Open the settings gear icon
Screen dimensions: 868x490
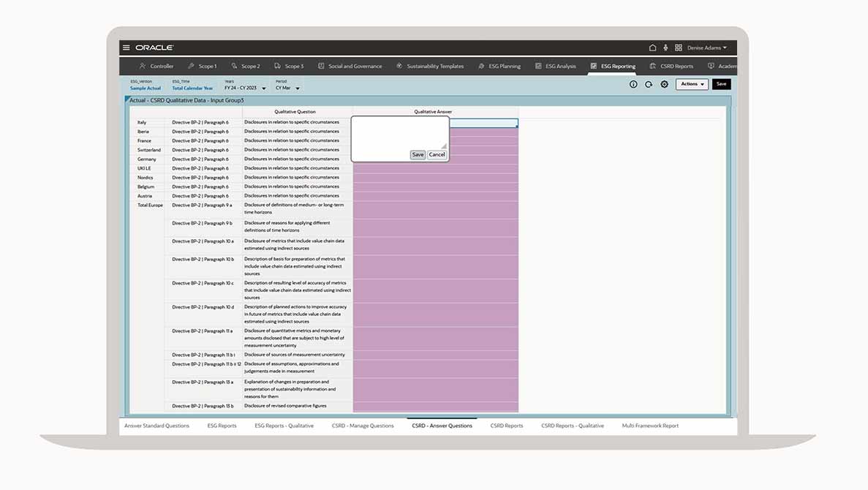tap(664, 84)
